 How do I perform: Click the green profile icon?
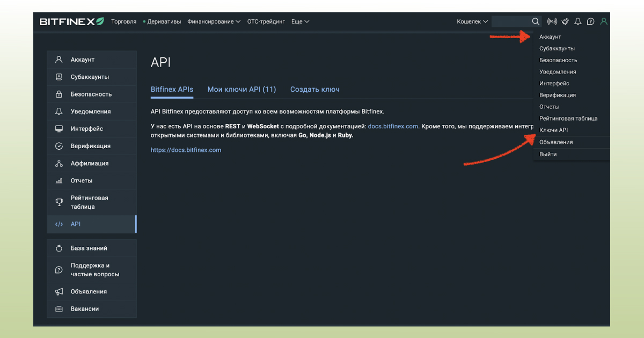pyautogui.click(x=603, y=21)
